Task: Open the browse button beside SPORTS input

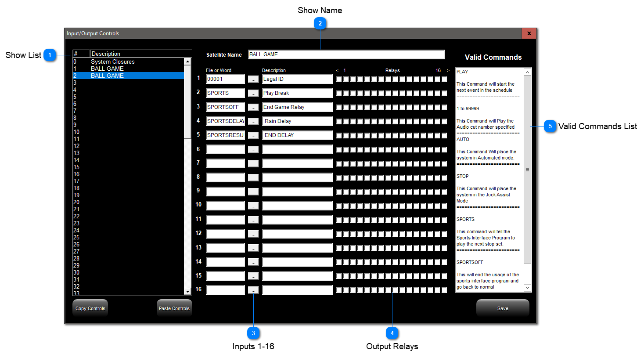Action: click(253, 93)
